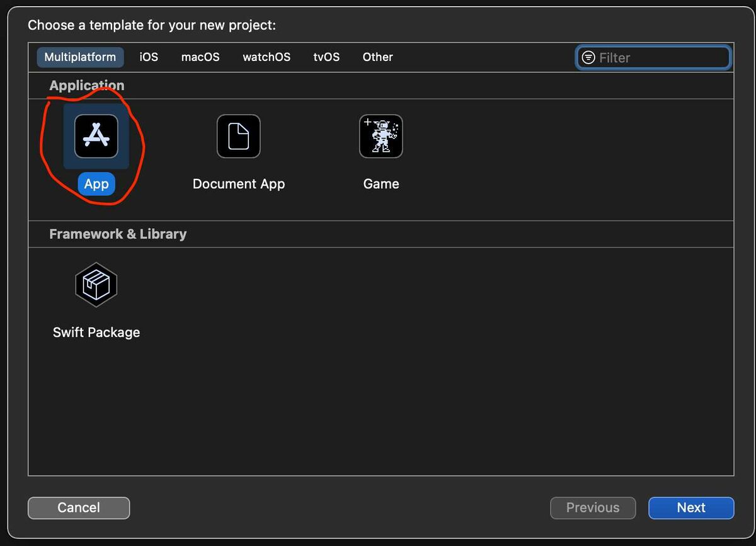756x546 pixels.
Task: Go to the tvOS tab
Action: click(x=326, y=57)
